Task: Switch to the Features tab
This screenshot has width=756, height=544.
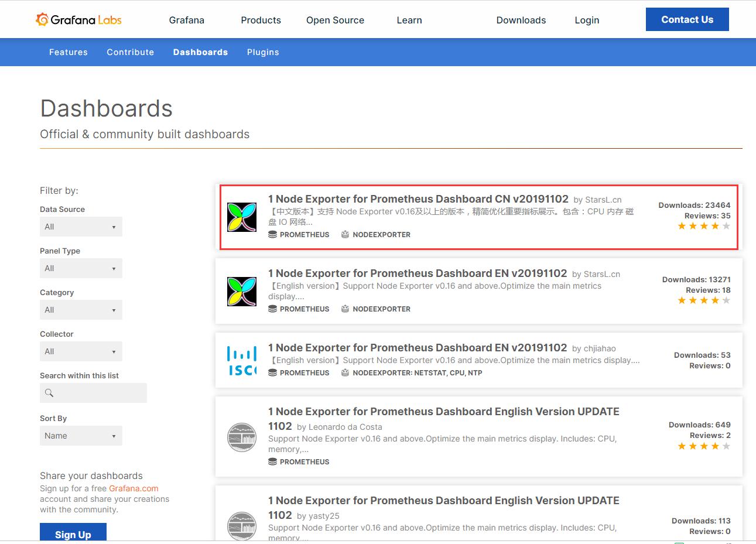Action: pos(69,52)
